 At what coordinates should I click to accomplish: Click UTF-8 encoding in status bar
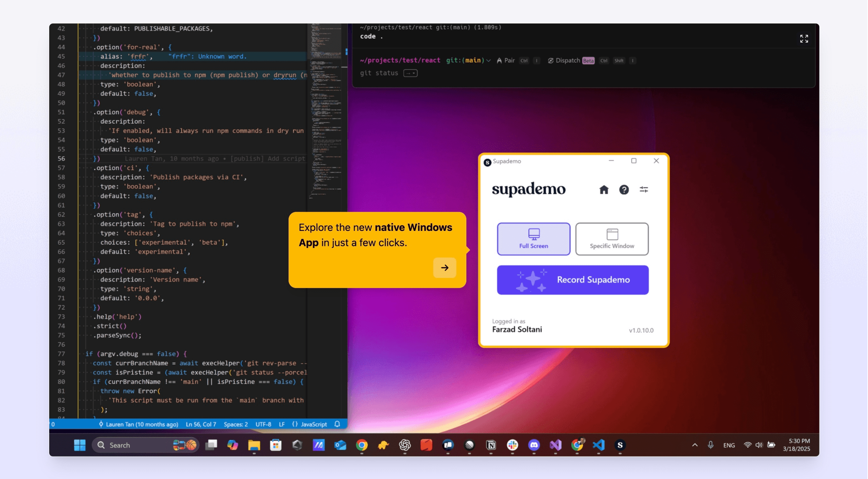tap(263, 424)
